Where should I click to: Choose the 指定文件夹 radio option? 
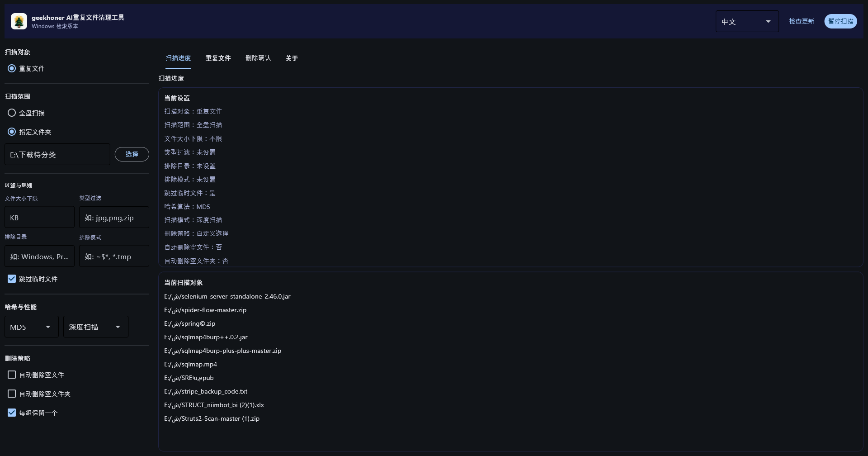point(12,132)
